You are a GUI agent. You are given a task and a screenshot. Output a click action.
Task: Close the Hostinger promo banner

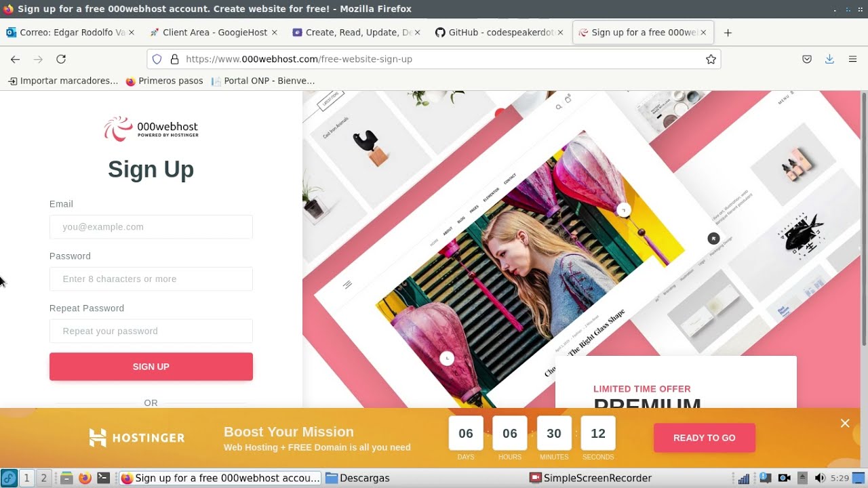pyautogui.click(x=845, y=424)
